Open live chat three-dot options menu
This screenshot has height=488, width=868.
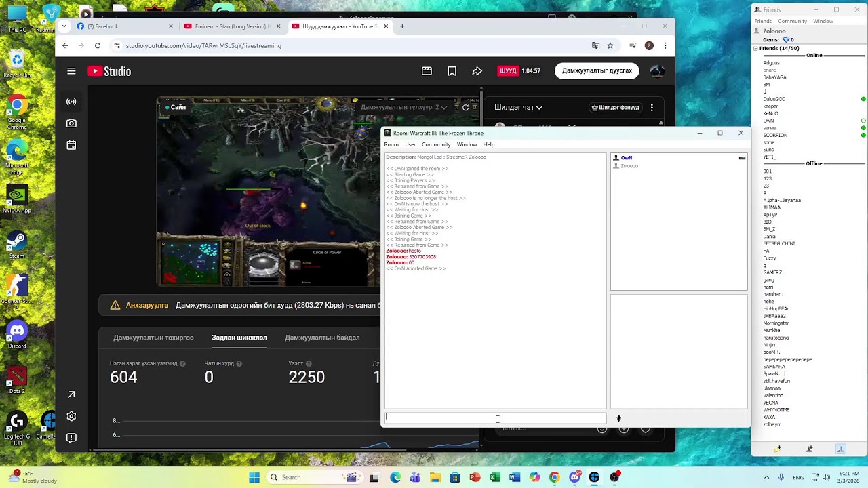point(652,107)
